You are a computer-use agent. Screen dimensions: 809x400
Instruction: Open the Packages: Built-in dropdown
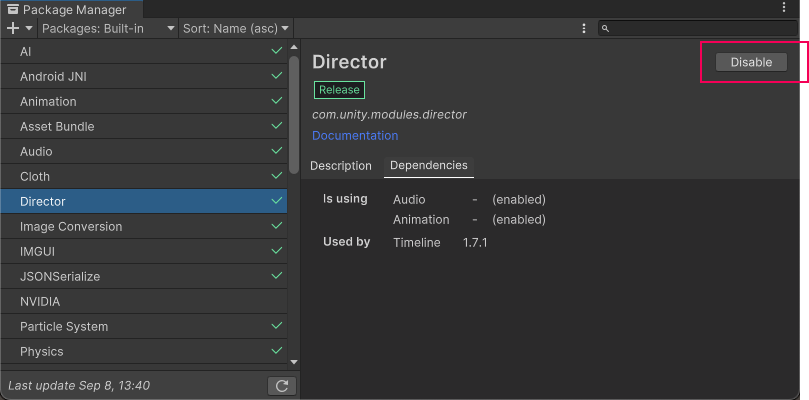pos(109,28)
